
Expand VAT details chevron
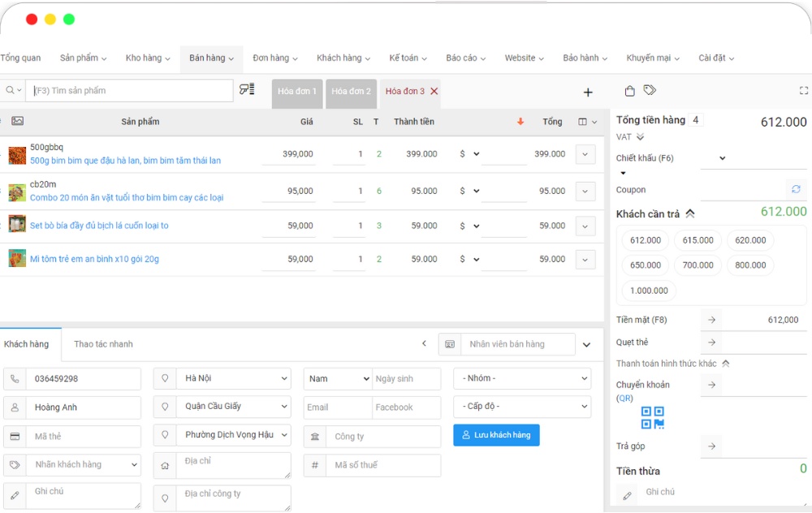(640, 137)
